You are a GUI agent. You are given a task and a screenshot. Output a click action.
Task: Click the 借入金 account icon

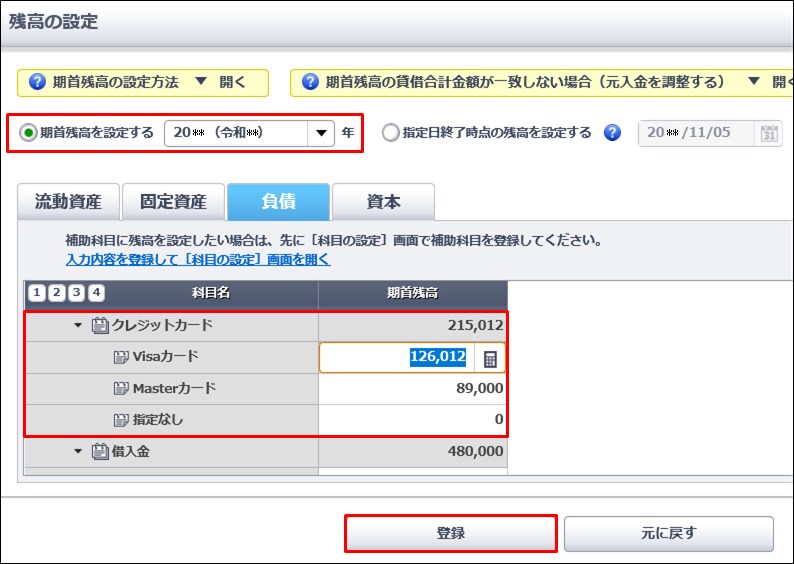100,451
